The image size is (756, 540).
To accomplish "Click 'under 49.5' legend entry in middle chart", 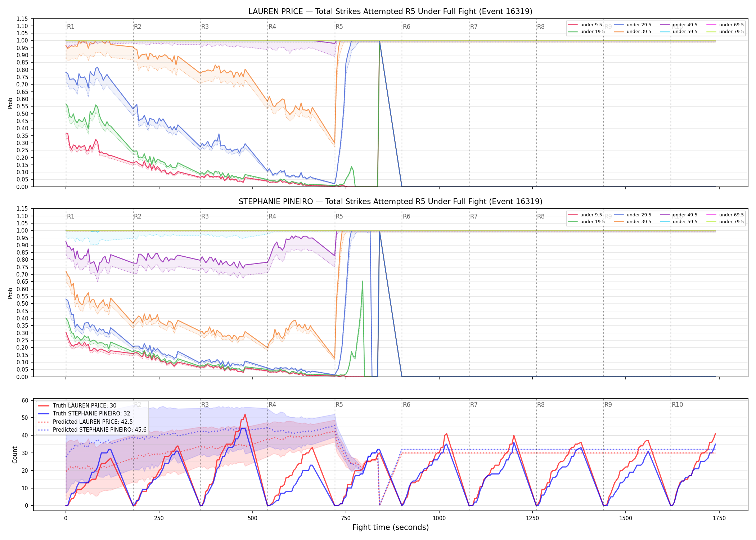I will click(679, 215).
